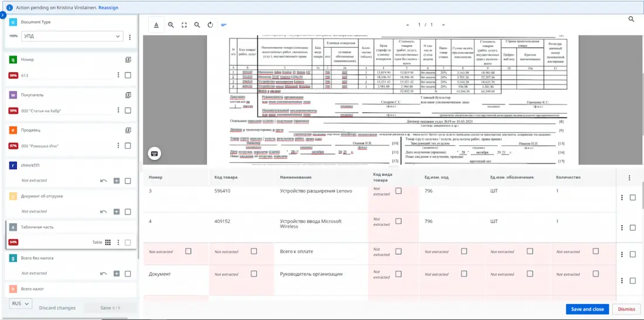The height and width of the screenshot is (320, 644).
Task: Undo the Всего без налога field change
Action: [104, 274]
